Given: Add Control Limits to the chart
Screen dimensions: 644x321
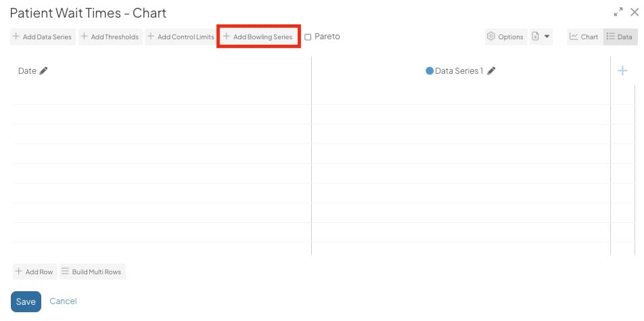Looking at the screenshot, I should pyautogui.click(x=181, y=37).
